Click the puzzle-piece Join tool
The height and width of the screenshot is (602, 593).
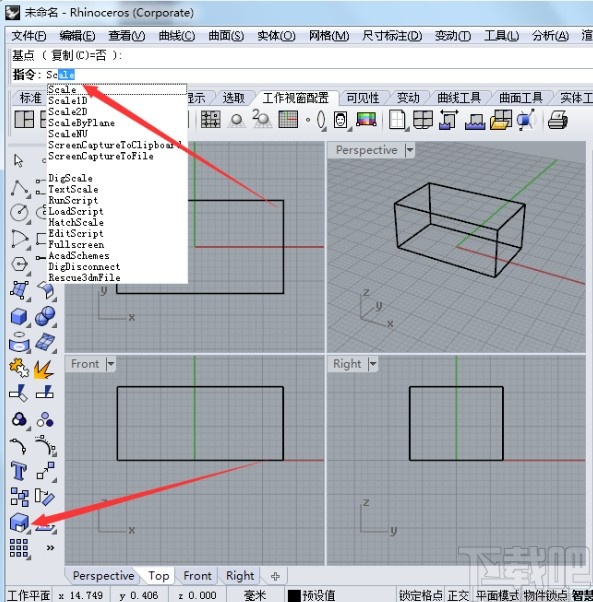pyautogui.click(x=19, y=368)
